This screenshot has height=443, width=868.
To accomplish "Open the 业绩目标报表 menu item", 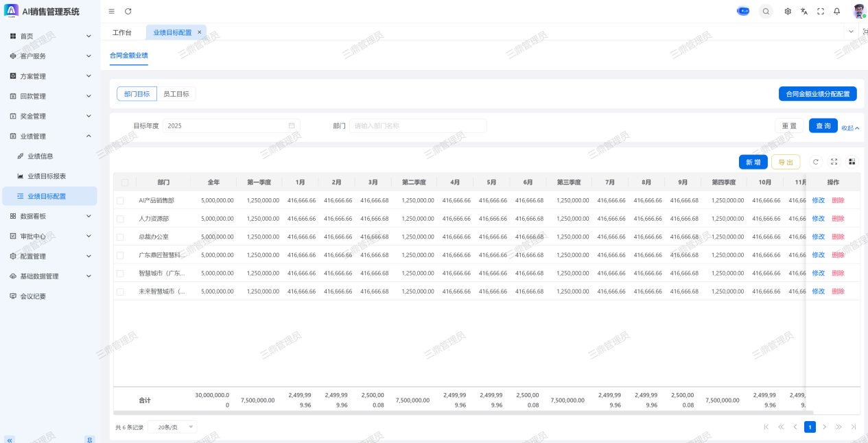I will (47, 176).
